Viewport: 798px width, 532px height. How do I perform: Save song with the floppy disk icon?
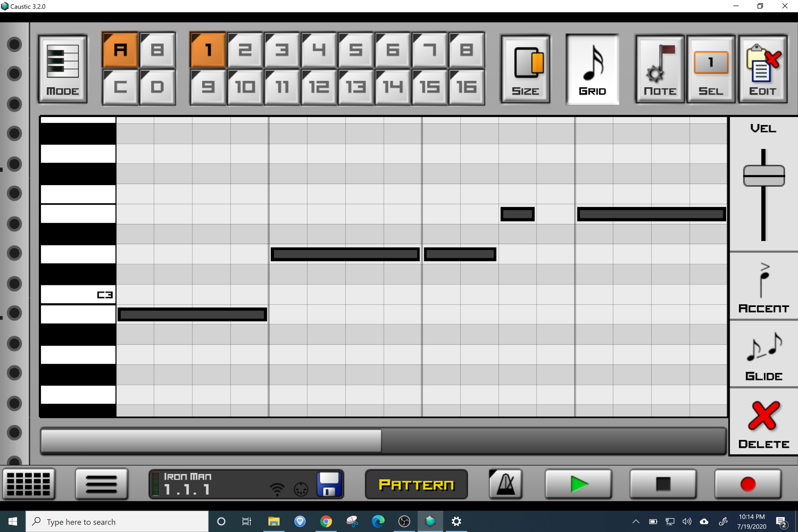click(328, 484)
